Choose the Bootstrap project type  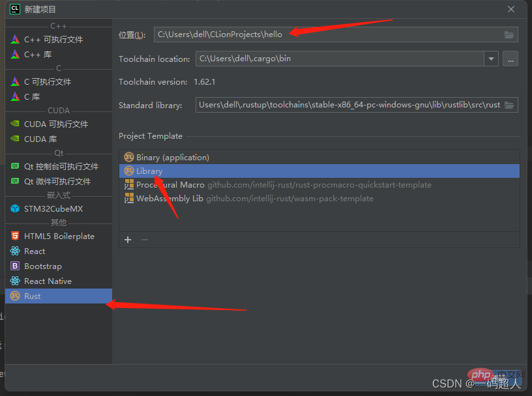click(59, 266)
